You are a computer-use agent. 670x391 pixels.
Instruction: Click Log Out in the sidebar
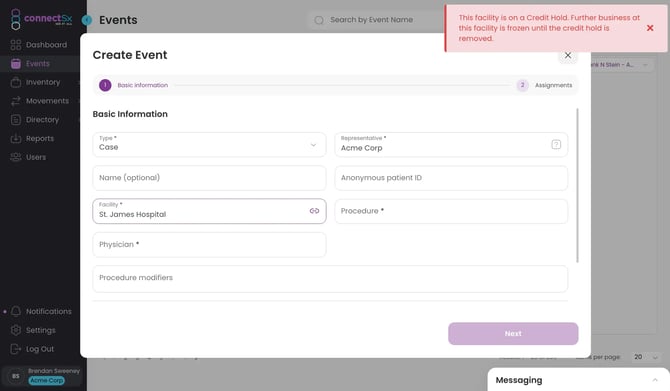[x=39, y=349]
